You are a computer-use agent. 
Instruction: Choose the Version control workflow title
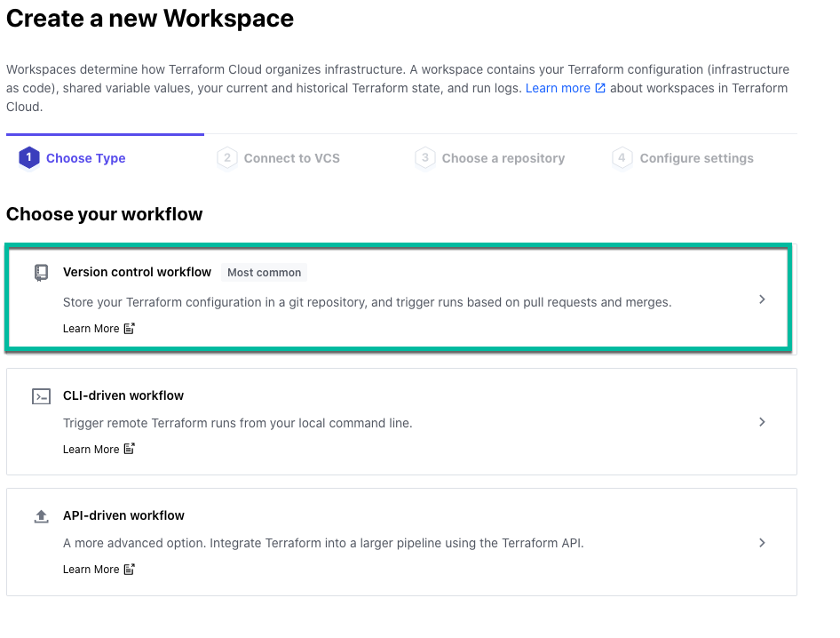coord(137,272)
